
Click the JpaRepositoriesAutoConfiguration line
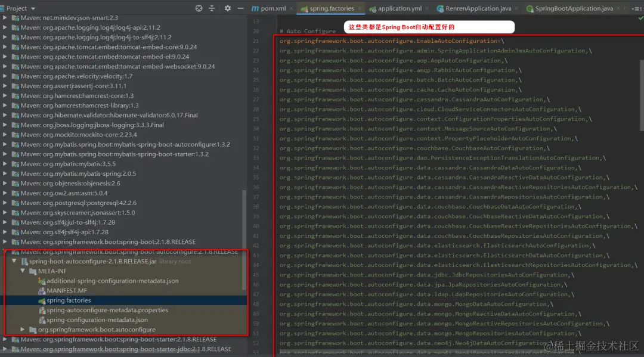point(423,285)
